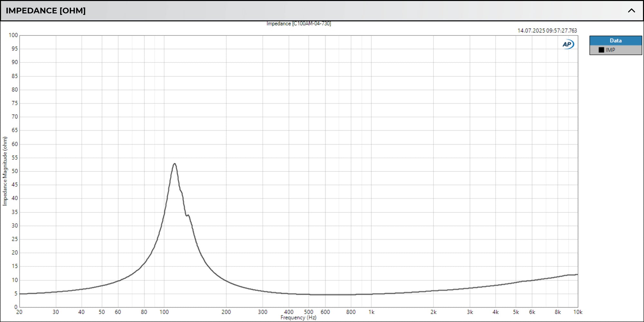Select the black IMP color swatch

point(601,50)
